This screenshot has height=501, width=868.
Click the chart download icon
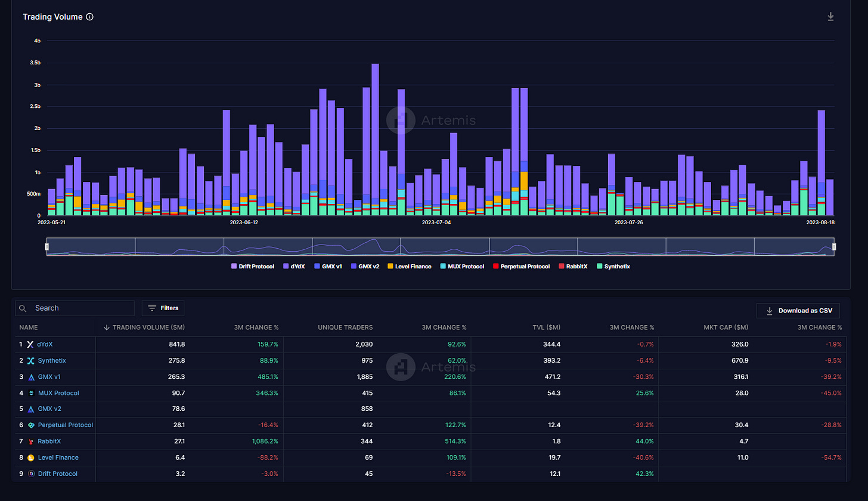tap(830, 17)
